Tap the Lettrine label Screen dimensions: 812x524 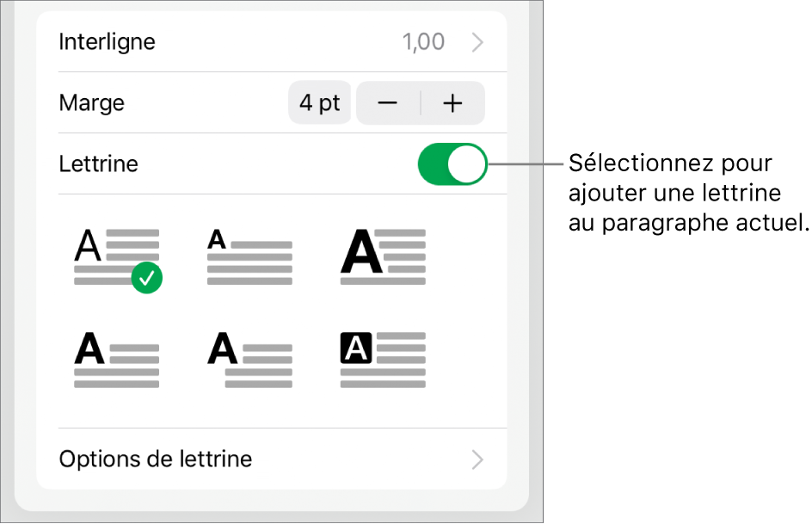click(x=97, y=163)
